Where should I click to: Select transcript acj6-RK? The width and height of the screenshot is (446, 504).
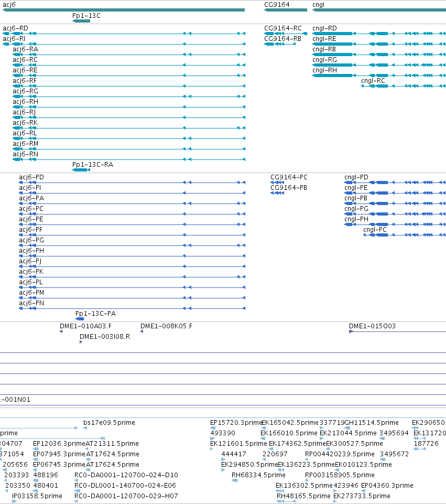click(x=25, y=123)
